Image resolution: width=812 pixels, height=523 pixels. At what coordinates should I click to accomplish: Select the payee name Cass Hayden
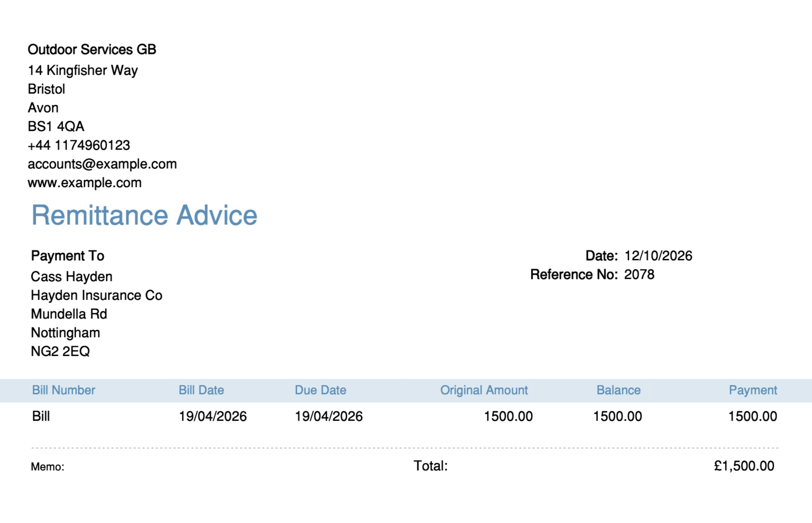click(x=72, y=276)
